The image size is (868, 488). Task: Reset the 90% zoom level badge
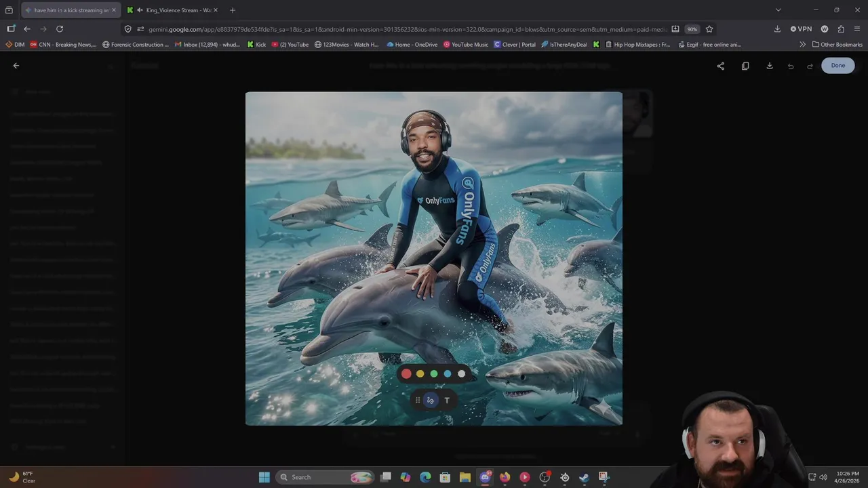[x=692, y=29]
